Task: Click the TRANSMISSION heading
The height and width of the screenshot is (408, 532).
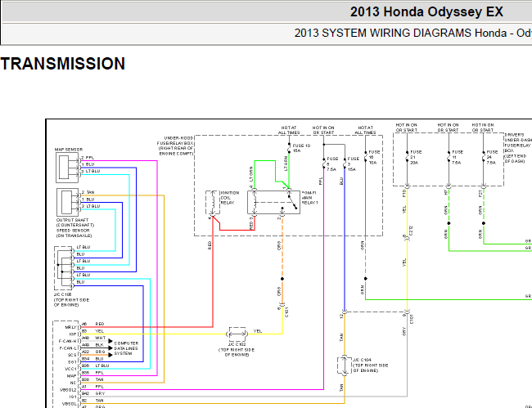Action: (63, 64)
